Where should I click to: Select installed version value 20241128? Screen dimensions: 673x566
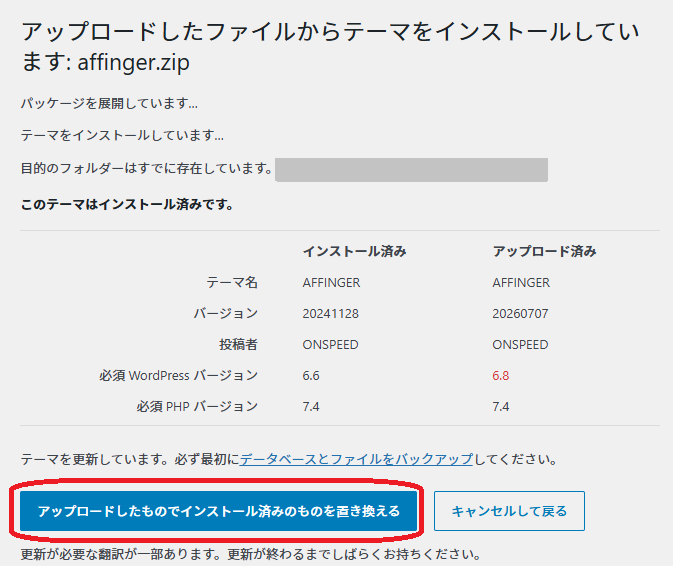tap(330, 314)
